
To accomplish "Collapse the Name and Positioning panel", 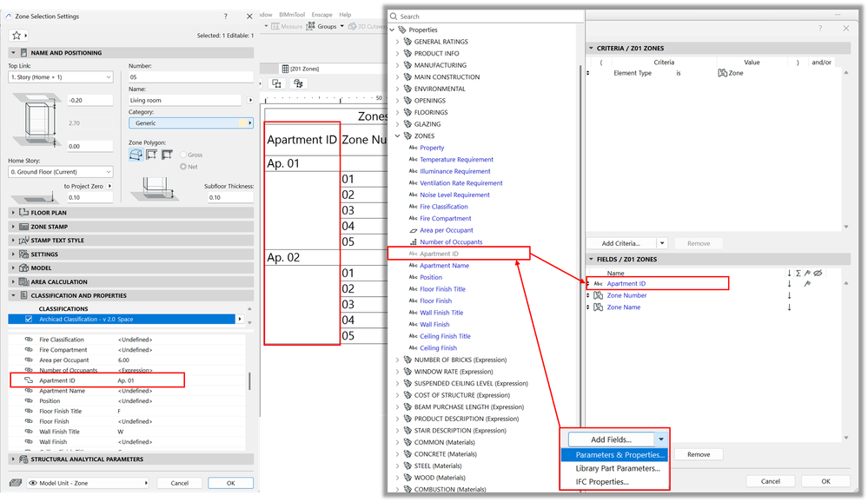I will [13, 53].
